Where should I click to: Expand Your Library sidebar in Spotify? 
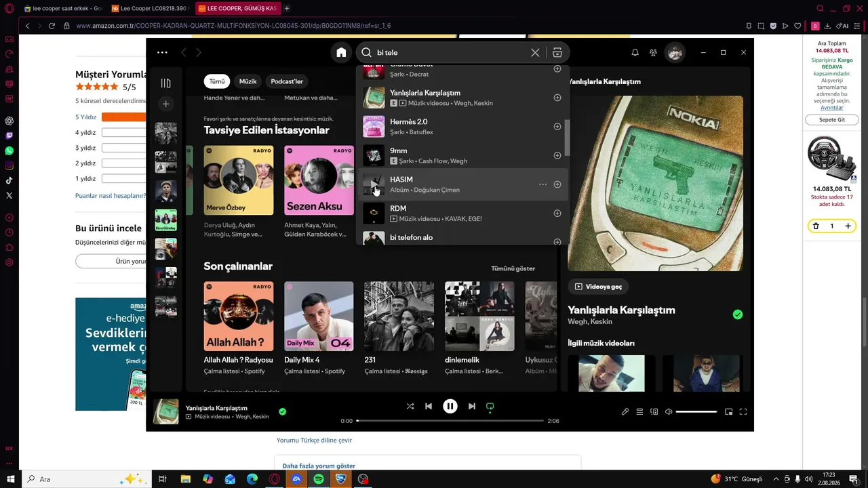coord(165,83)
